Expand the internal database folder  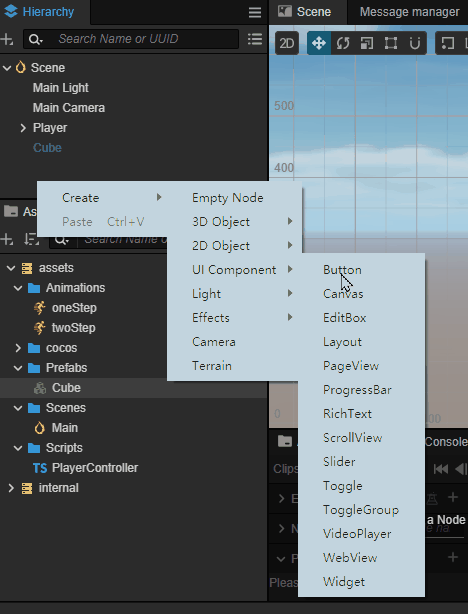[x=11, y=488]
